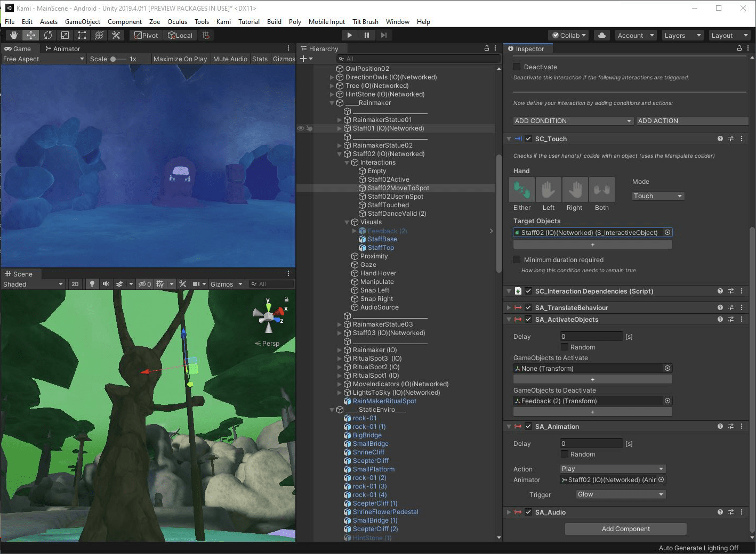The width and height of the screenshot is (756, 554).
Task: Check Minimum duration required
Action: click(x=517, y=259)
